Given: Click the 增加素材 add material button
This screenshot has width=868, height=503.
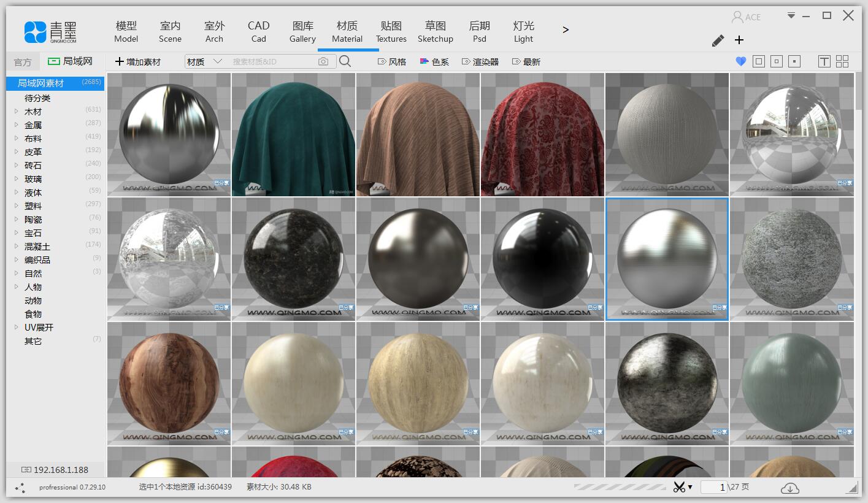Looking at the screenshot, I should pos(138,62).
